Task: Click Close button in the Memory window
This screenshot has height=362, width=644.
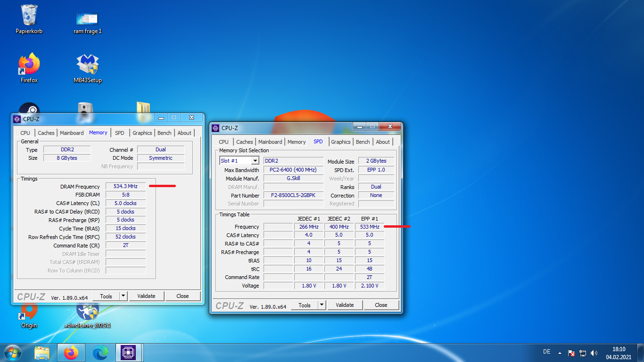Action: [x=182, y=296]
